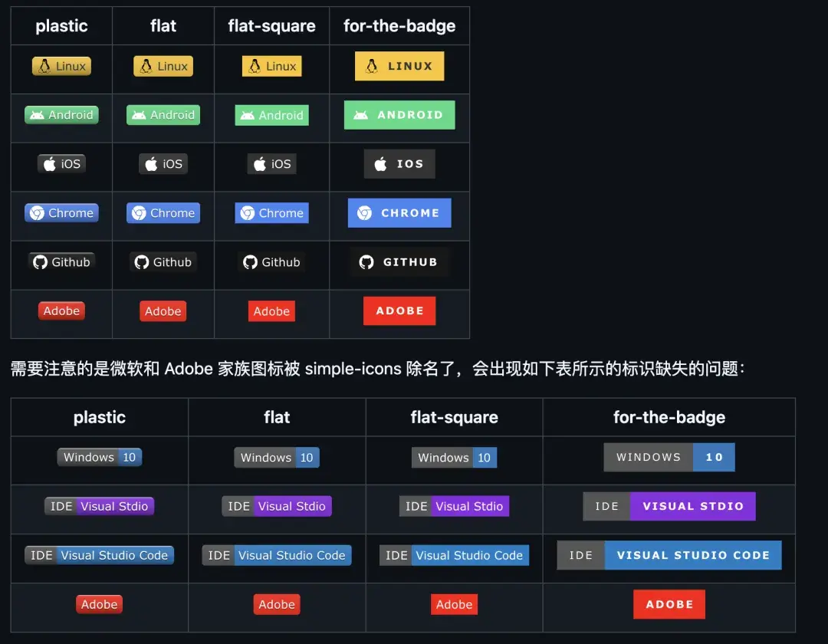Click the 'plastic' header in first table
This screenshot has height=644, width=828.
(x=62, y=26)
